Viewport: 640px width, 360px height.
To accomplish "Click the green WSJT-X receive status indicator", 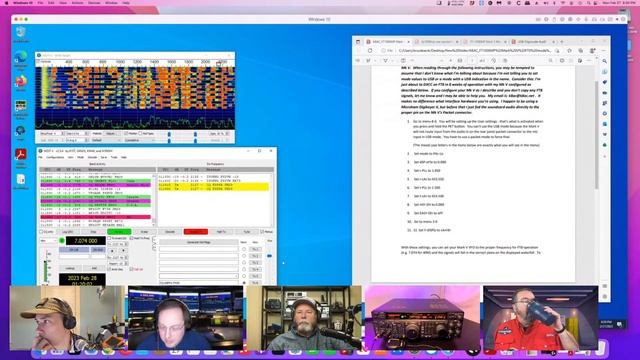I will click(62, 241).
